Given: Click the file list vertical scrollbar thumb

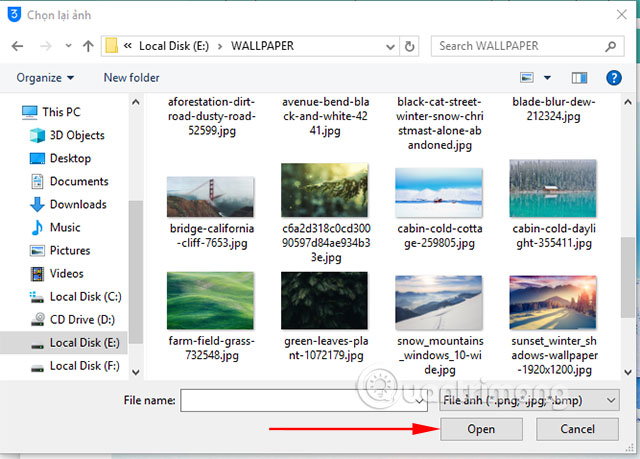Looking at the screenshot, I should tap(628, 277).
